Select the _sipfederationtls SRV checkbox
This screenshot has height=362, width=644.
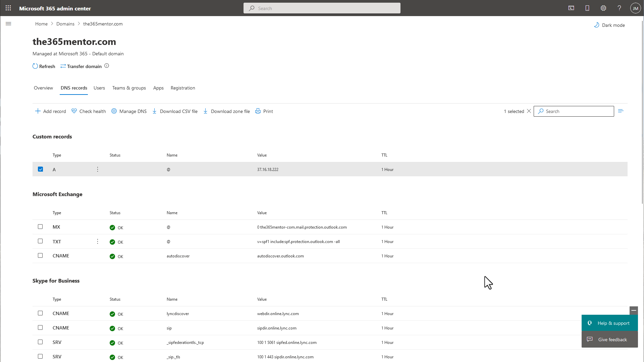point(40,342)
